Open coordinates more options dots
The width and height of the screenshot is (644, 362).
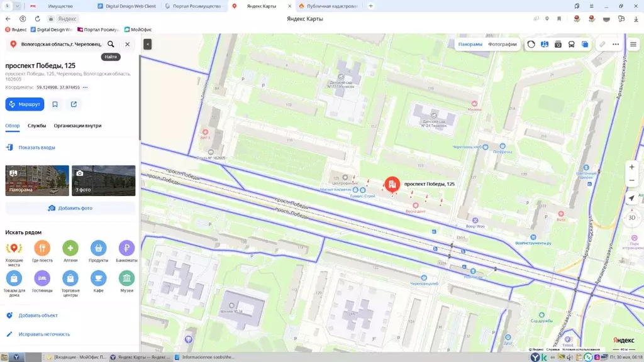pyautogui.click(x=85, y=87)
